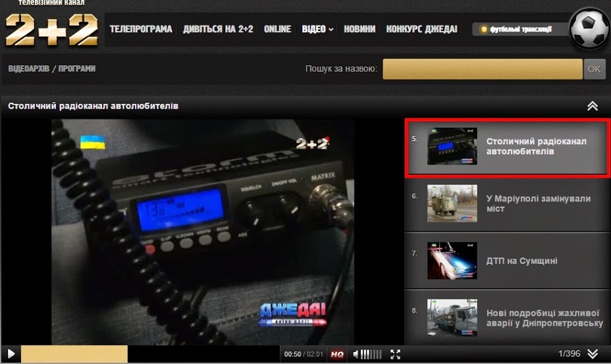Toggle HQ video quality
The width and height of the screenshot is (611, 364).
337,354
